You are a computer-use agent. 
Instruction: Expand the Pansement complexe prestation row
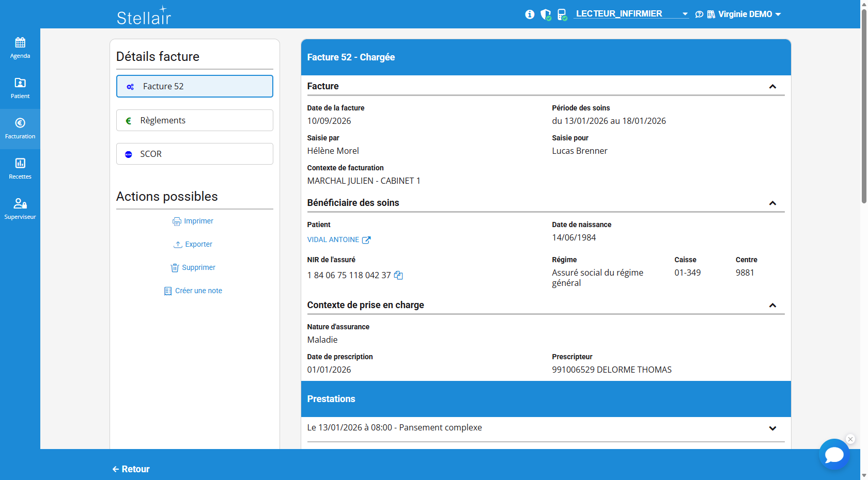click(546, 428)
